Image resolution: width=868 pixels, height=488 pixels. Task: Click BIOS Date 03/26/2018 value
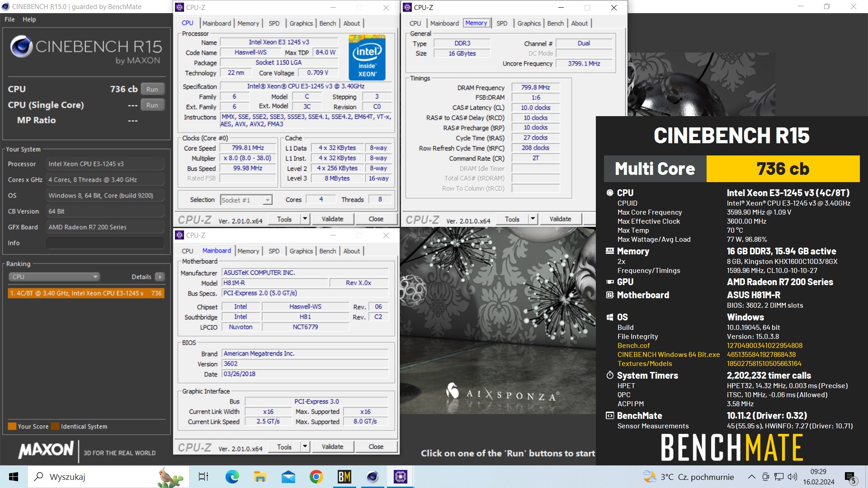(305, 374)
